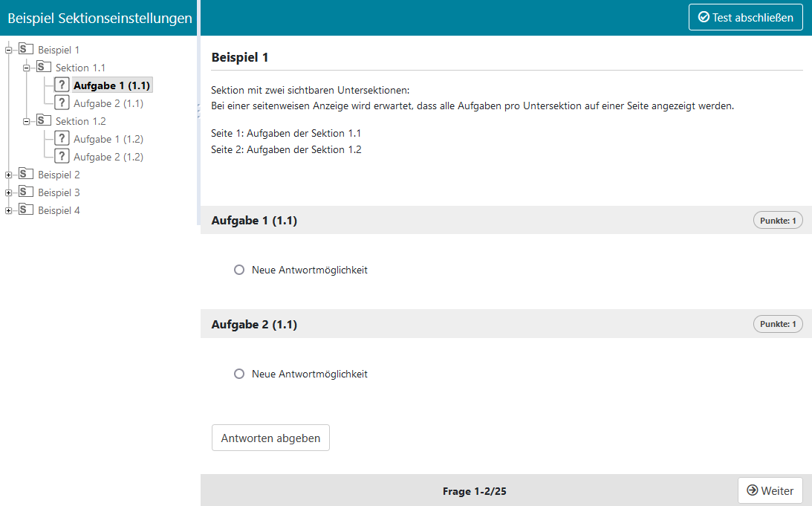Select the answer option under Aufgabe 2 (1.1)
Viewport: 812px width, 506px height.
(239, 374)
